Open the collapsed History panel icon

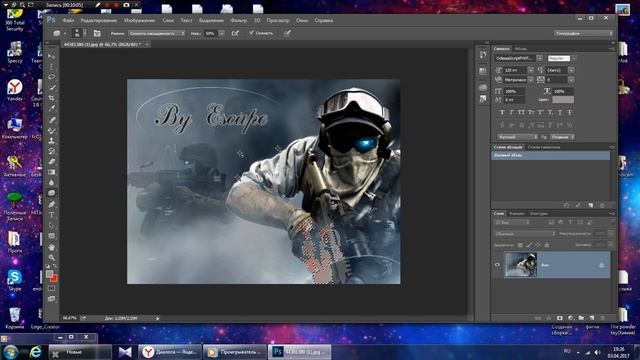click(x=483, y=54)
